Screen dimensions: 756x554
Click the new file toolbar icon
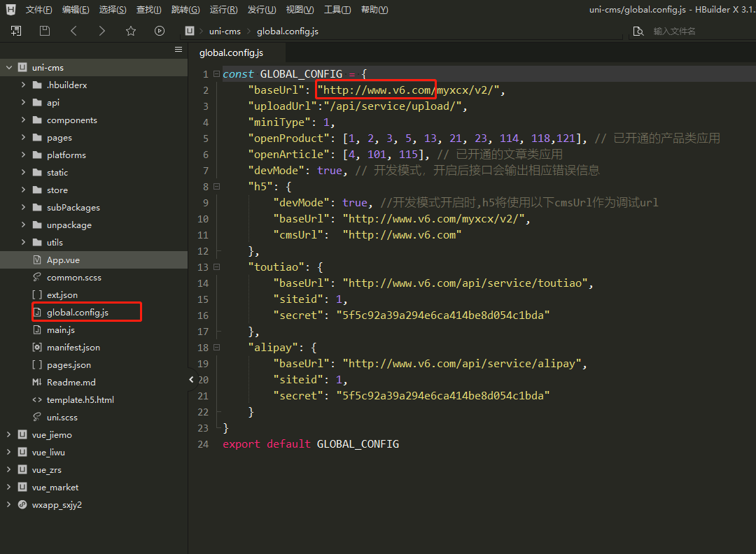pyautogui.click(x=15, y=31)
